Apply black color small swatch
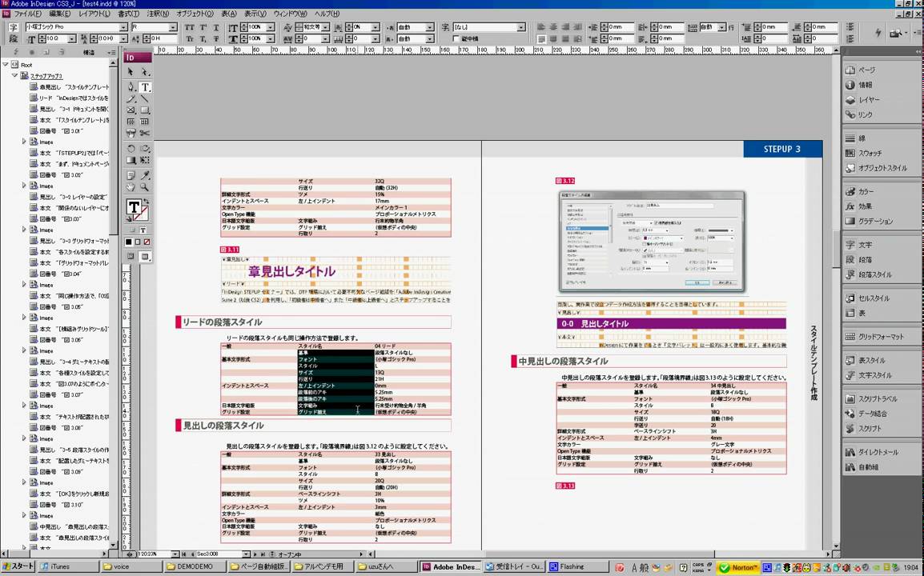The image size is (924, 576). (x=128, y=242)
